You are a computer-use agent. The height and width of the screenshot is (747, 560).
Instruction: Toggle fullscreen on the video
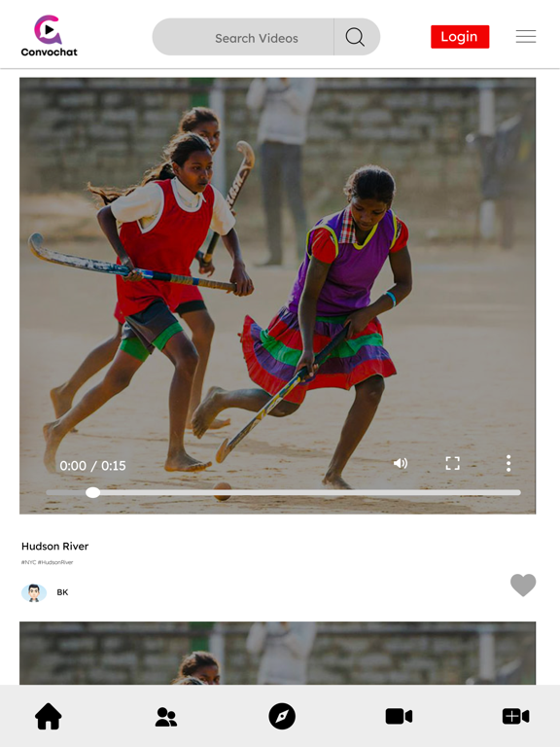pos(452,463)
